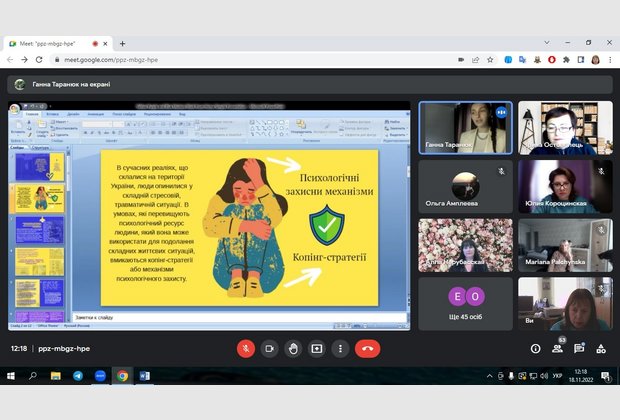The image size is (620, 420).
Task: Click the 'Заметки к слайду' notes field
Action: pos(239,317)
